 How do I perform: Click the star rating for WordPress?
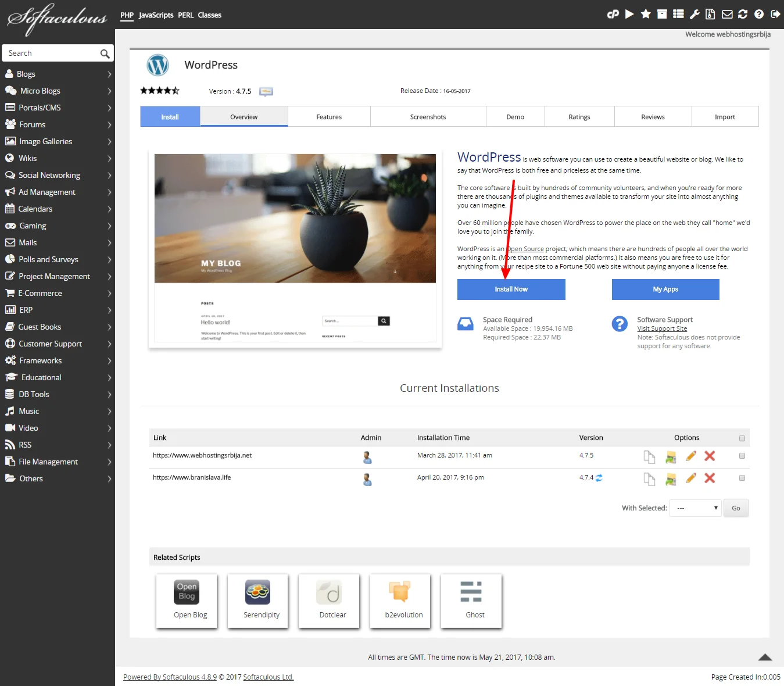point(160,91)
